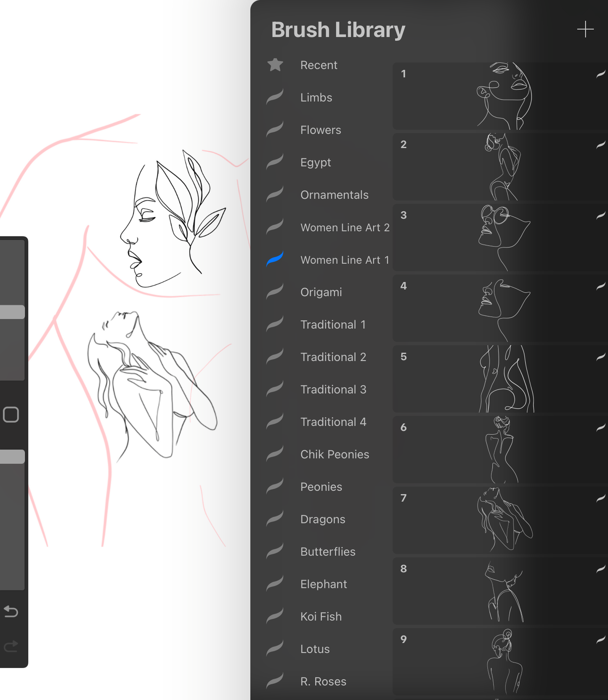Open the Egypt brush category

click(x=316, y=162)
